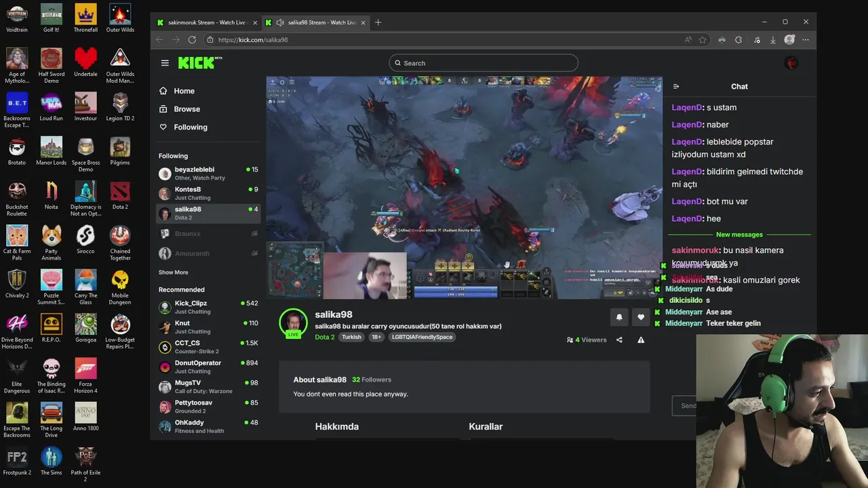Open beyazleblebi followed channel
Viewport: 868px width, 488px height.
point(208,174)
